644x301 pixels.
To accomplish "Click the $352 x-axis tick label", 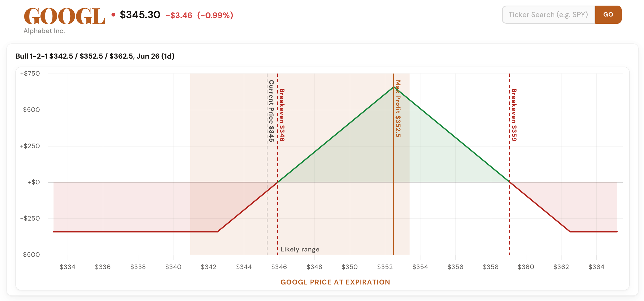I will click(385, 267).
